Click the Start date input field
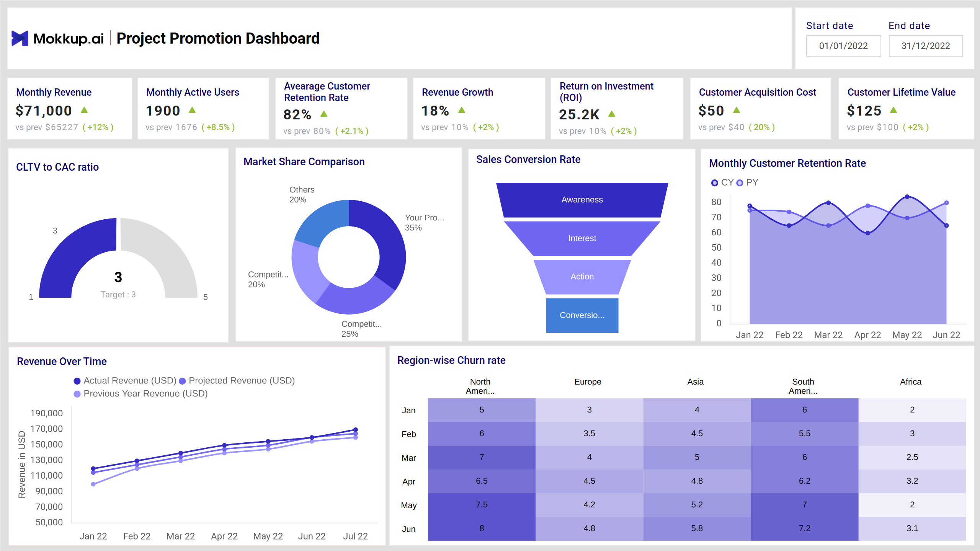Image resolution: width=980 pixels, height=551 pixels. pos(843,46)
